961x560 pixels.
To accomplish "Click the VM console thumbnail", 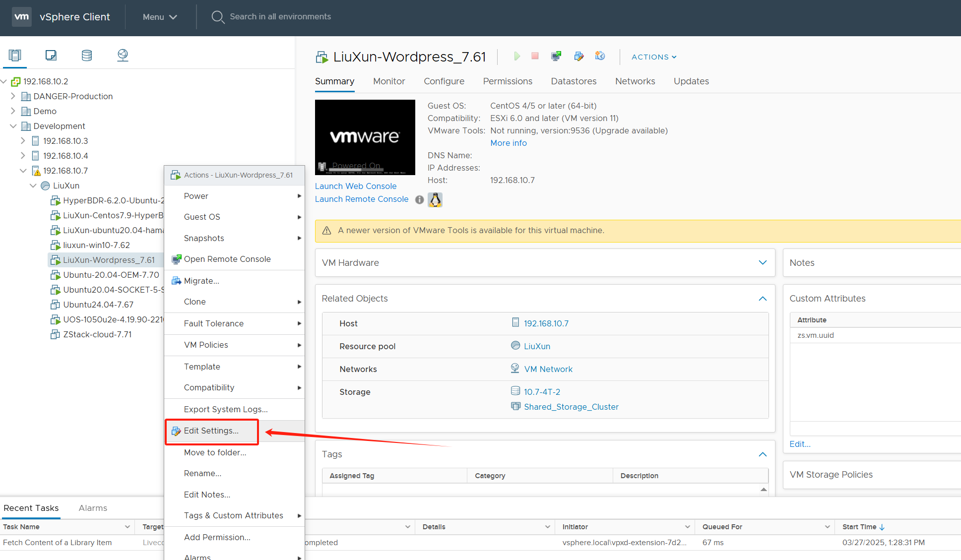I will [x=365, y=137].
